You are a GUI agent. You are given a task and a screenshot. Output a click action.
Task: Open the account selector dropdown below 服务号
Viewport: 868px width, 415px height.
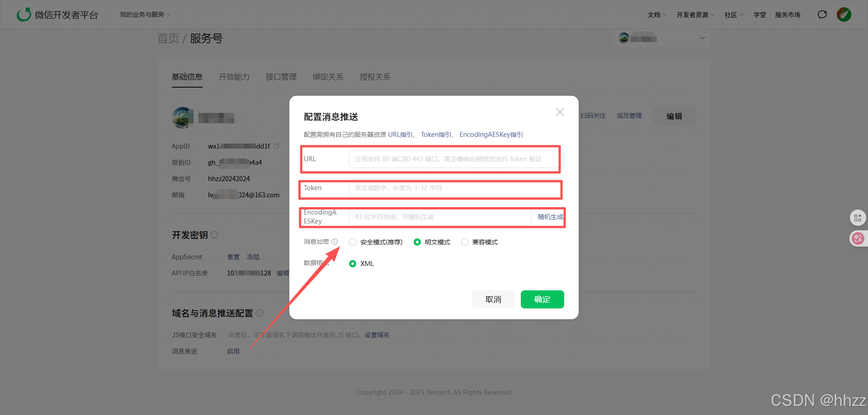[661, 38]
